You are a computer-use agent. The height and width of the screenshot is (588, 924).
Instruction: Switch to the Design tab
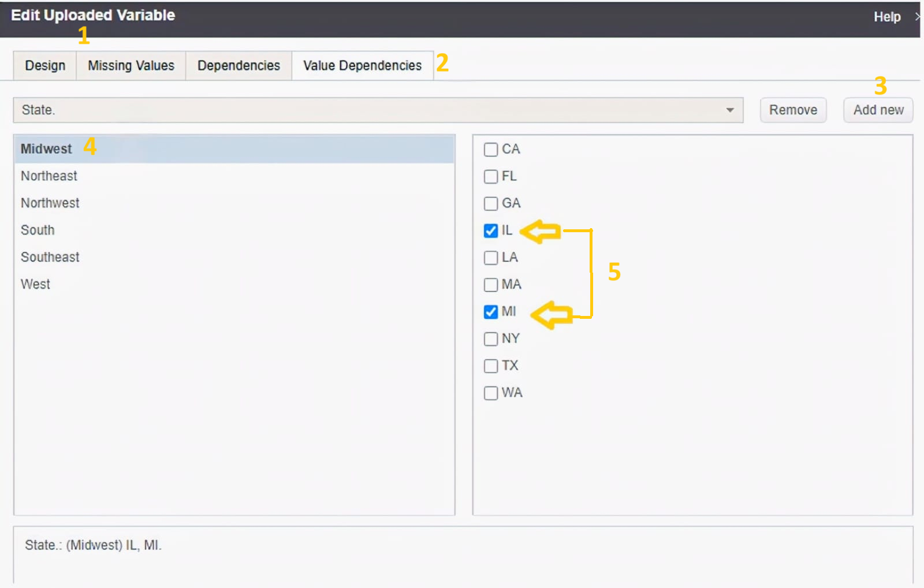click(x=45, y=65)
